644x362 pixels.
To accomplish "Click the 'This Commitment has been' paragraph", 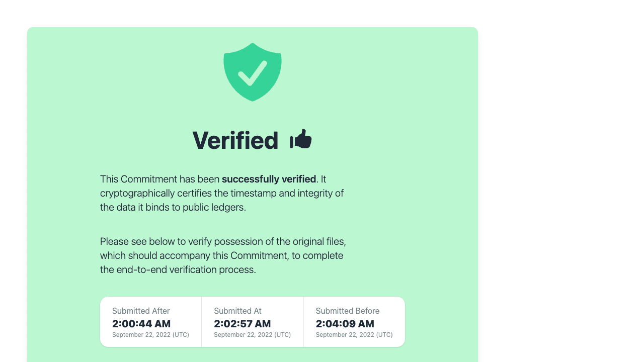I will click(x=222, y=193).
